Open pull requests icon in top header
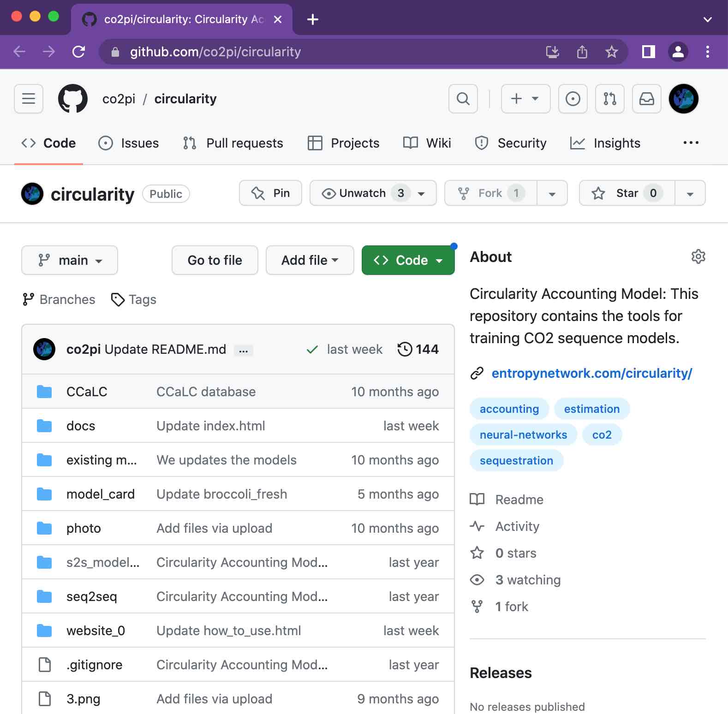This screenshot has width=728, height=714. click(609, 99)
